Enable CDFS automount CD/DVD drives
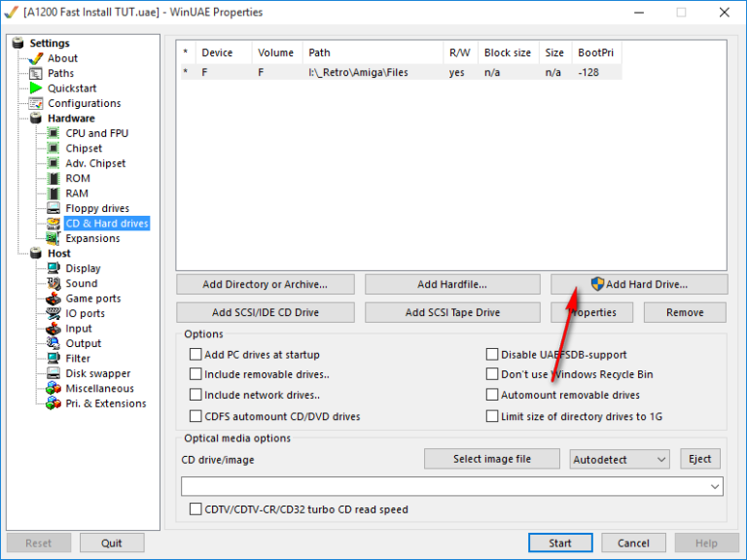This screenshot has height=560, width=747. click(196, 416)
